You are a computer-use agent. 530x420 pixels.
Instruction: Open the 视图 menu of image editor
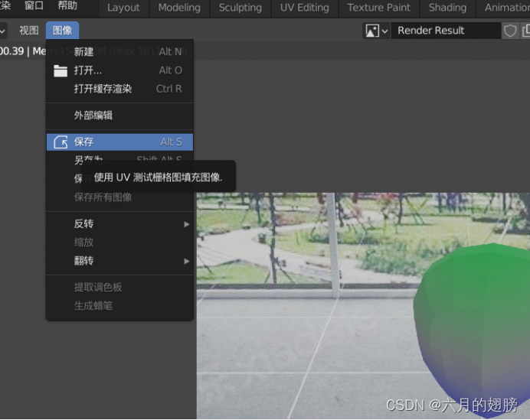pos(29,31)
